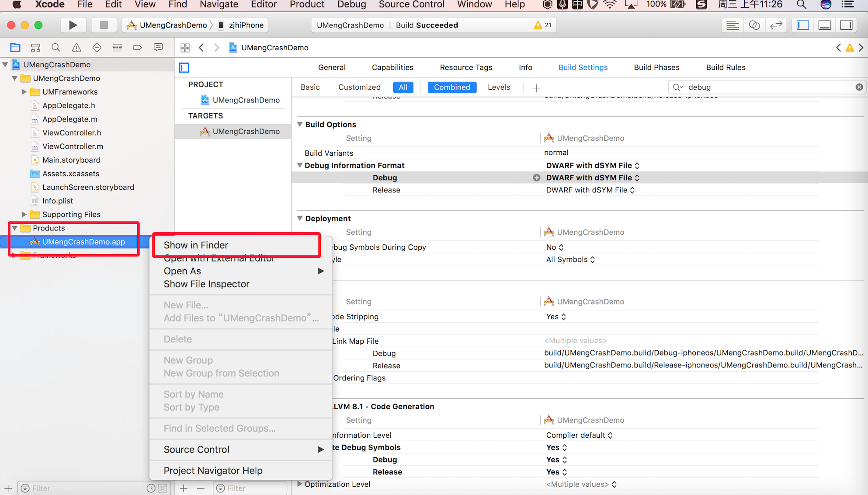Choose Project Navigator Help
Viewport: 868px width, 495px height.
[241, 471]
